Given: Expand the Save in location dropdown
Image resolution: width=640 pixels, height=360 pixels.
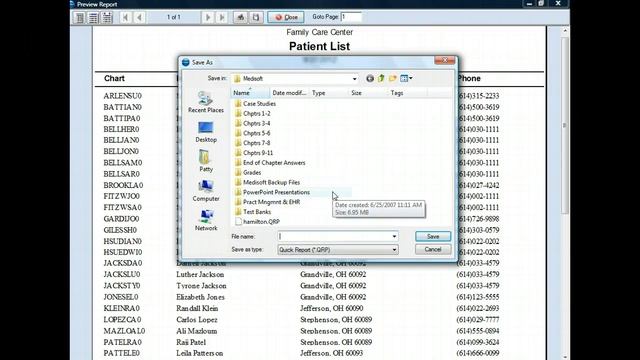Looking at the screenshot, I should coord(354,79).
